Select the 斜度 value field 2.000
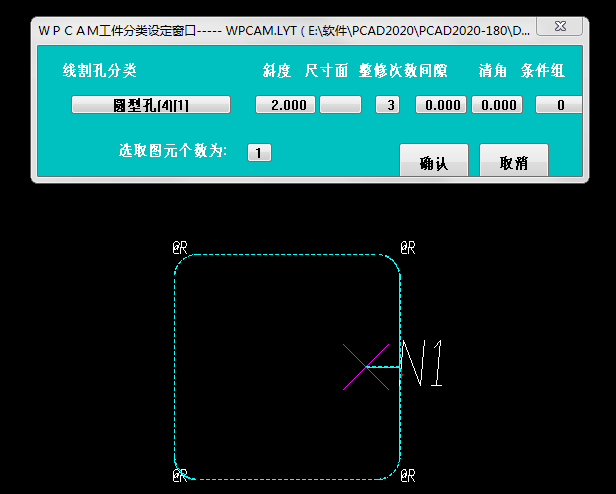 [x=285, y=105]
